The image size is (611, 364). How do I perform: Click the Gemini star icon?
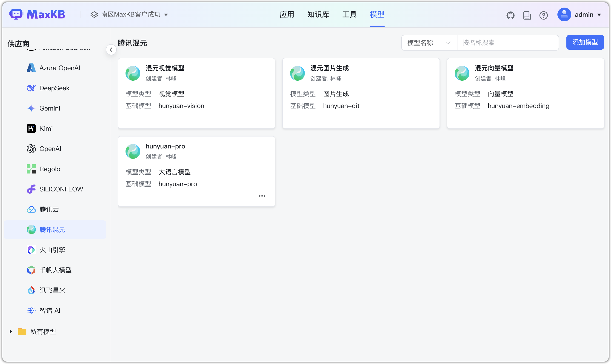pyautogui.click(x=31, y=108)
